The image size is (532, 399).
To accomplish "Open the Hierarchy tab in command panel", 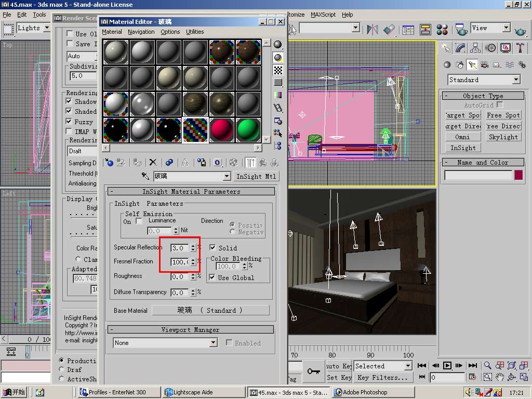I will 475,48.
